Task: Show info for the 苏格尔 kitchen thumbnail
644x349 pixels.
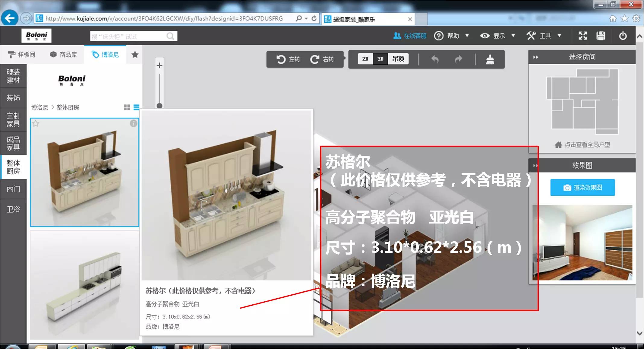Action: [134, 123]
